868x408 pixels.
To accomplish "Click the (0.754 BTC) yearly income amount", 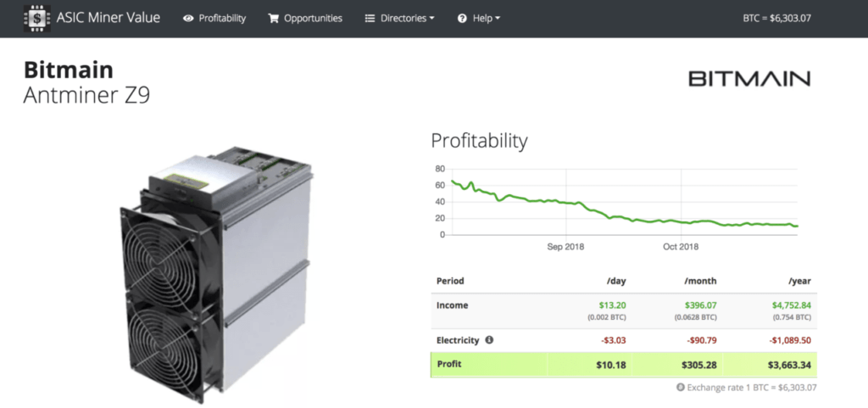I will [x=792, y=318].
